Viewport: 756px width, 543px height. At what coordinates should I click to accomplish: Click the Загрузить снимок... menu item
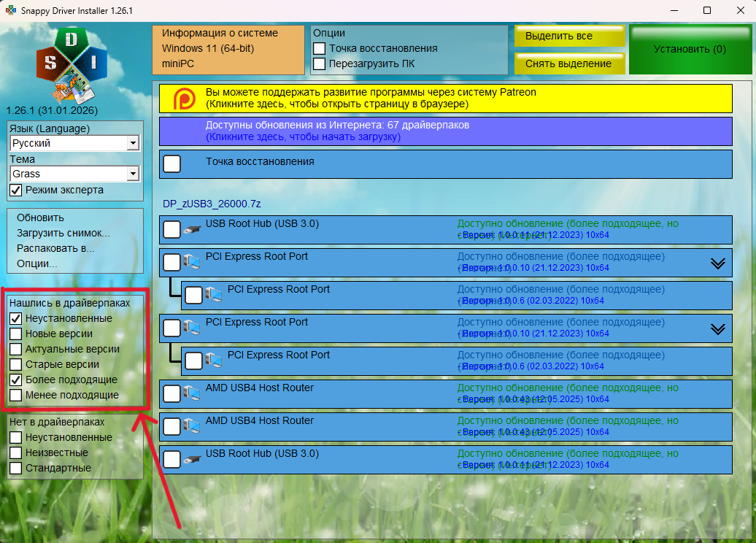click(63, 233)
